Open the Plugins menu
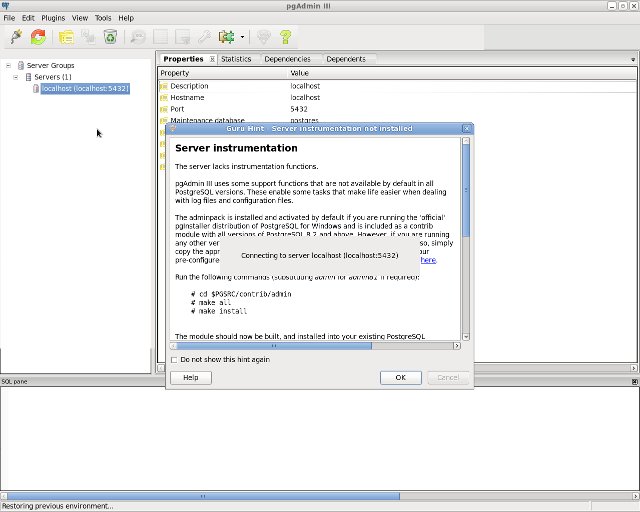 click(53, 18)
